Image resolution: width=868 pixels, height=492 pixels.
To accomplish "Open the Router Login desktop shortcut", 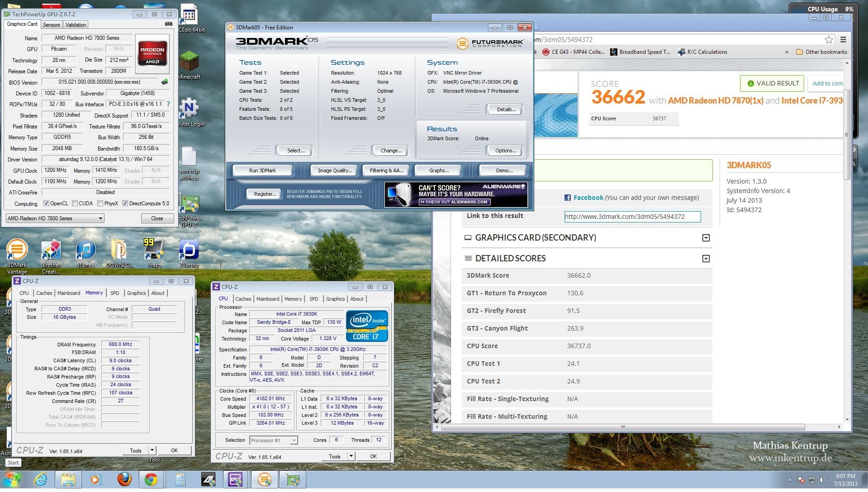I will pos(189,112).
